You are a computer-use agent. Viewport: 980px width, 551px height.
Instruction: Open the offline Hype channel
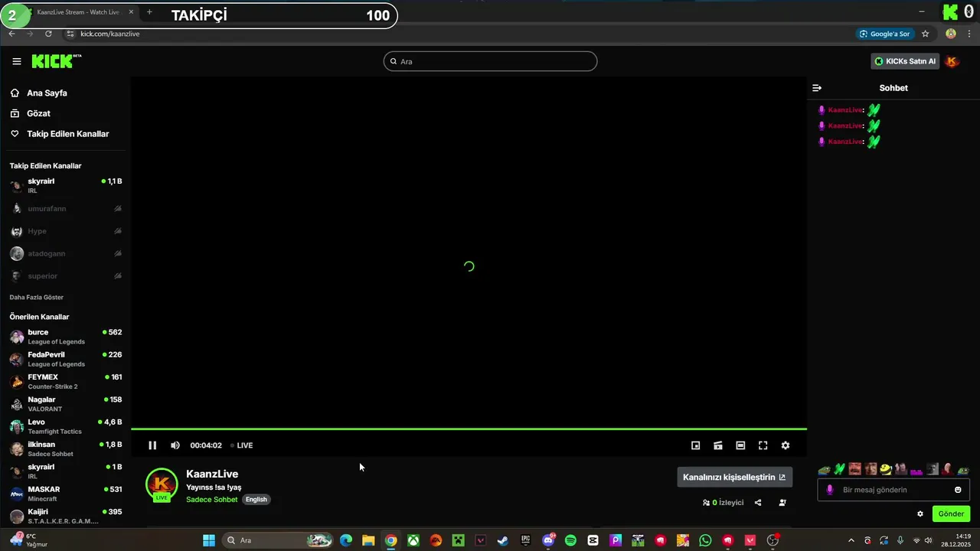65,231
